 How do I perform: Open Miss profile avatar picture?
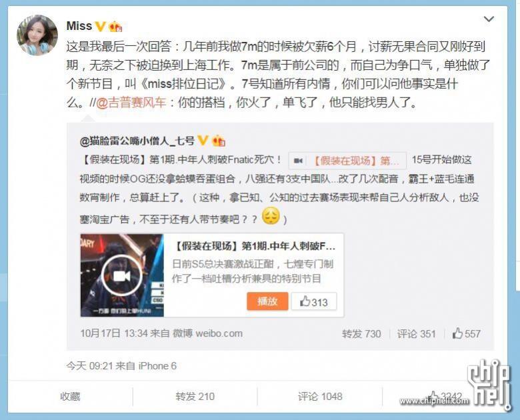(x=37, y=35)
